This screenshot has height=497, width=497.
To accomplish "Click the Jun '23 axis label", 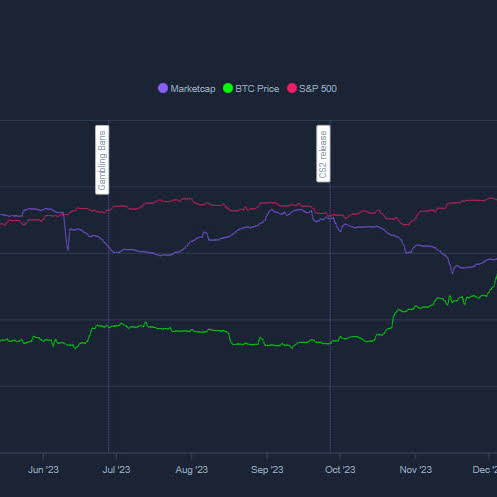I will (43, 470).
